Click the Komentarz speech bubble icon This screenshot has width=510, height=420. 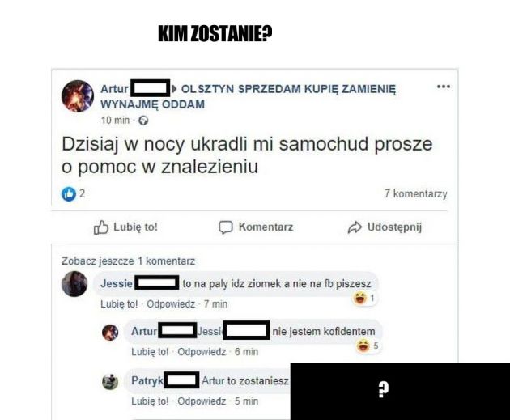(x=225, y=227)
